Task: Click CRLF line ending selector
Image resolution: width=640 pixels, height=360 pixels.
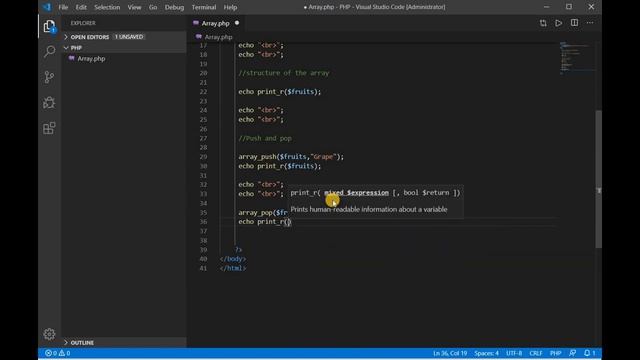Action: 536,353
